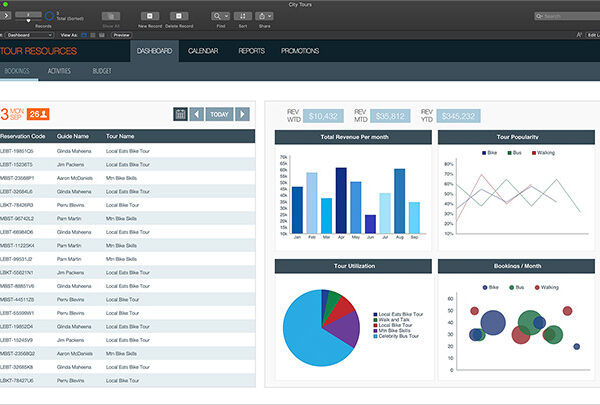This screenshot has width=600, height=405.
Task: Go to previous day with left arrow
Action: pos(197,114)
